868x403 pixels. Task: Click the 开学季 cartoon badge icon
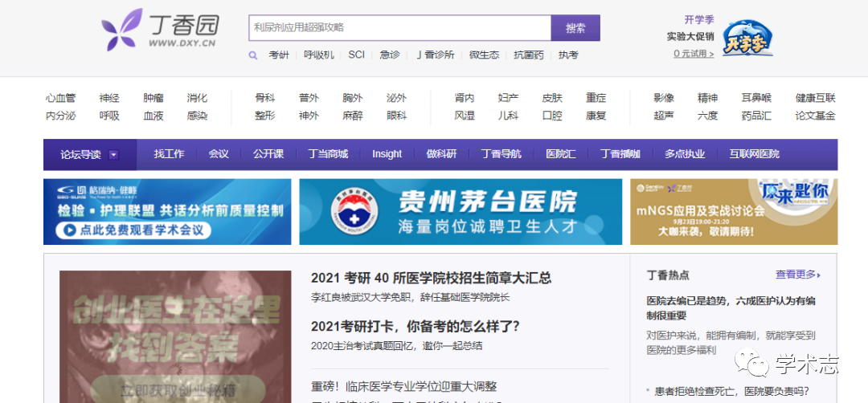[747, 38]
